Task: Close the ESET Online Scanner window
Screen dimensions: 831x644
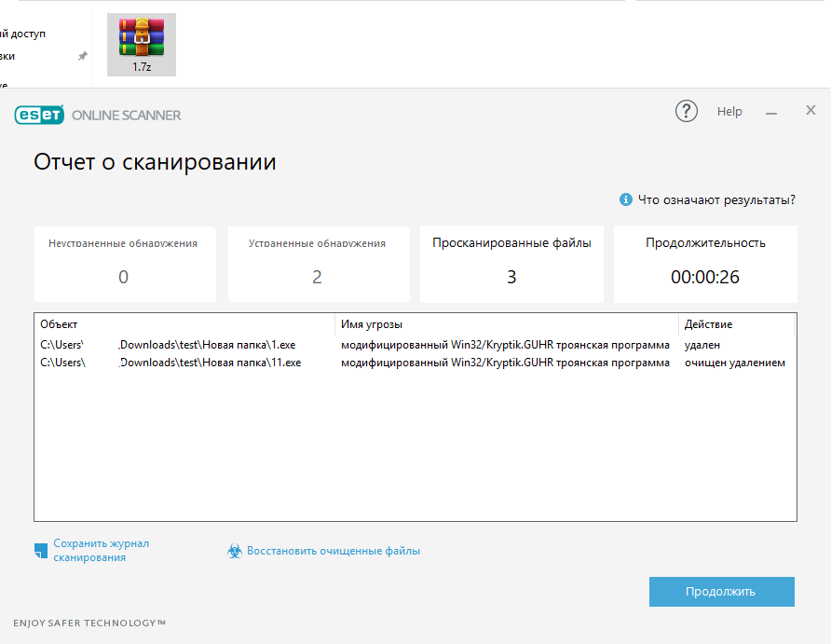Action: (811, 110)
